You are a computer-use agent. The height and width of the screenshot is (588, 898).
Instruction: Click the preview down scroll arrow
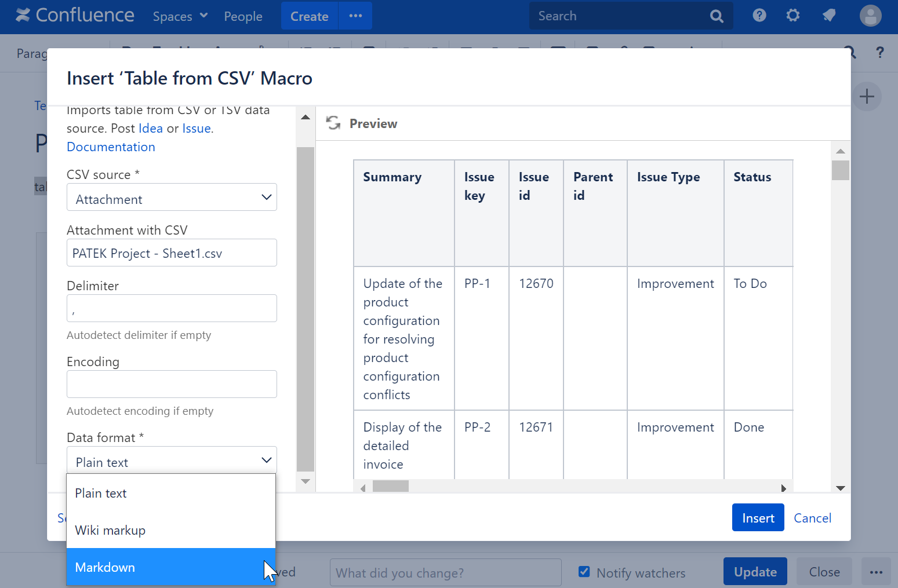coord(840,487)
